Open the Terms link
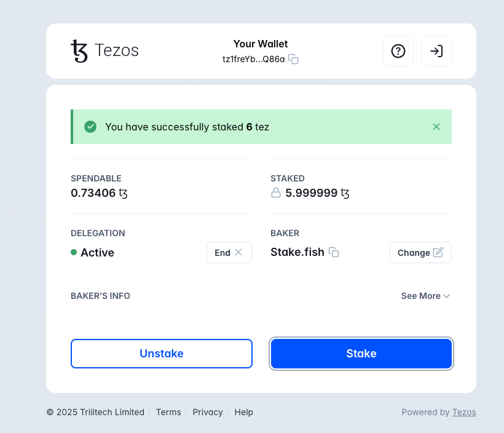 click(x=168, y=412)
